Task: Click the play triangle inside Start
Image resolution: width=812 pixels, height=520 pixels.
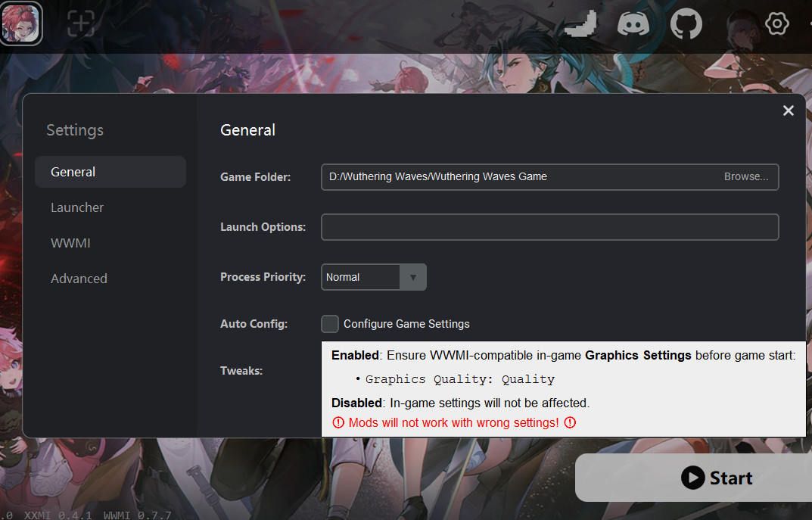Action: click(x=693, y=478)
